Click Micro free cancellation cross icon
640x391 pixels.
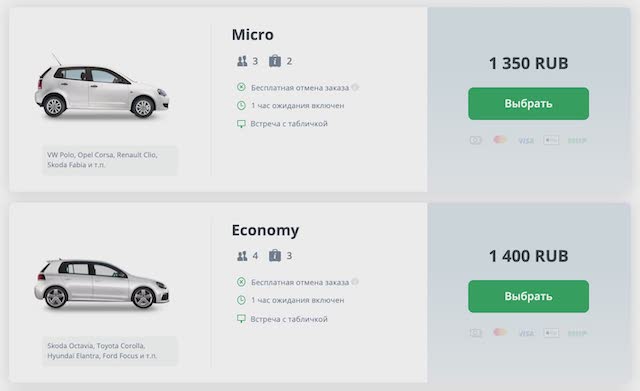click(x=241, y=87)
